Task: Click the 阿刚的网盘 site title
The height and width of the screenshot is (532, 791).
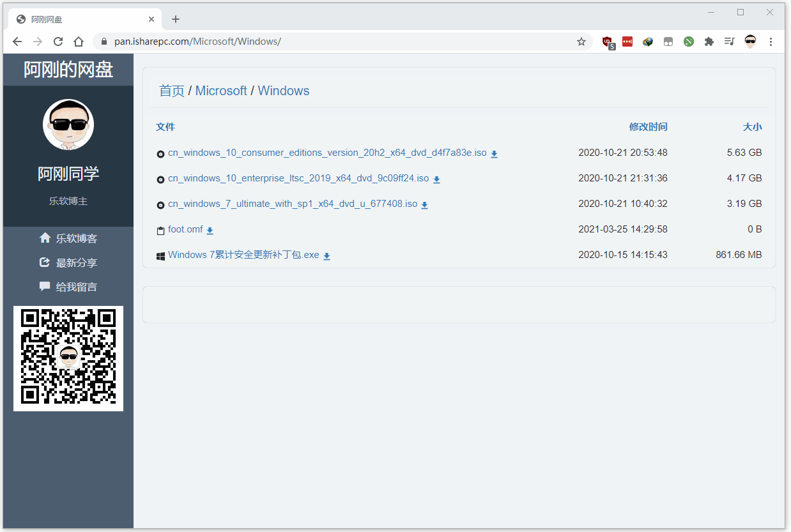Action: (x=68, y=70)
